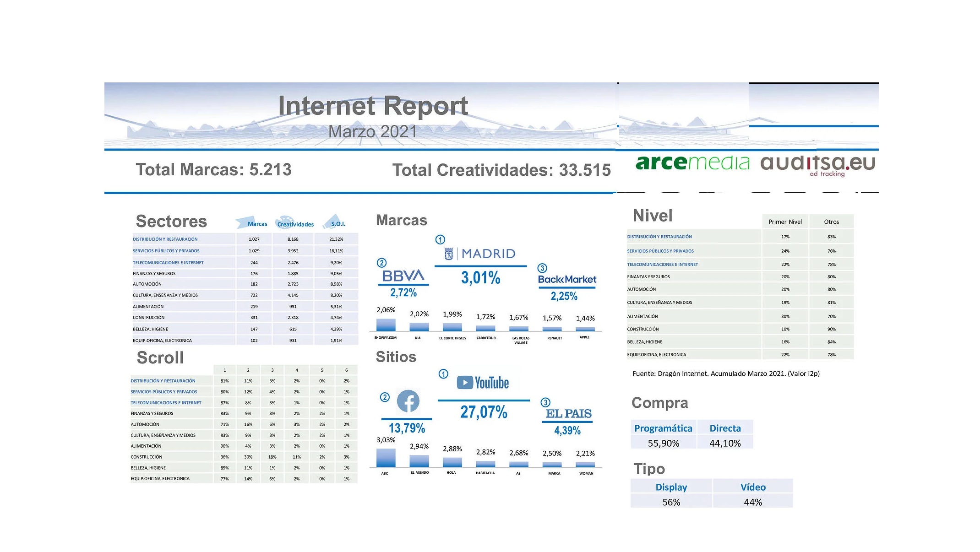Click the Programática header cell
Screen dimensions: 980x552
663,428
